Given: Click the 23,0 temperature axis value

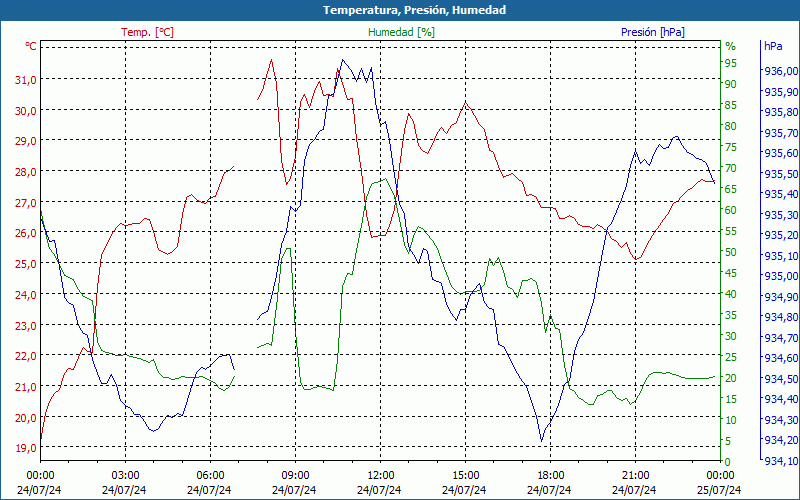Looking at the screenshot, I should [x=26, y=326].
